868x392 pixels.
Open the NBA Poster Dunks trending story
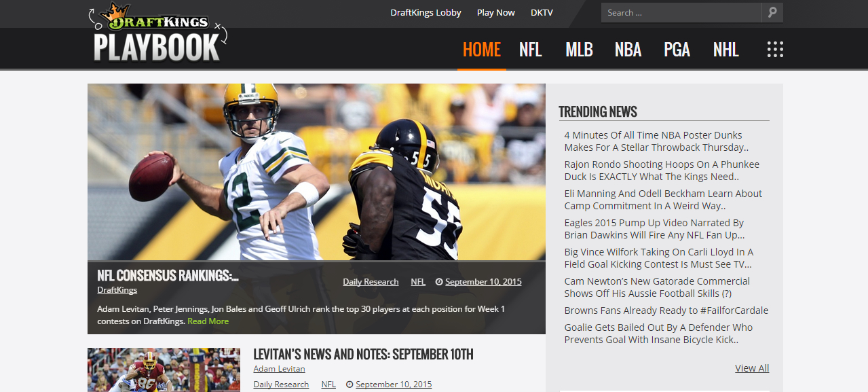[656, 141]
